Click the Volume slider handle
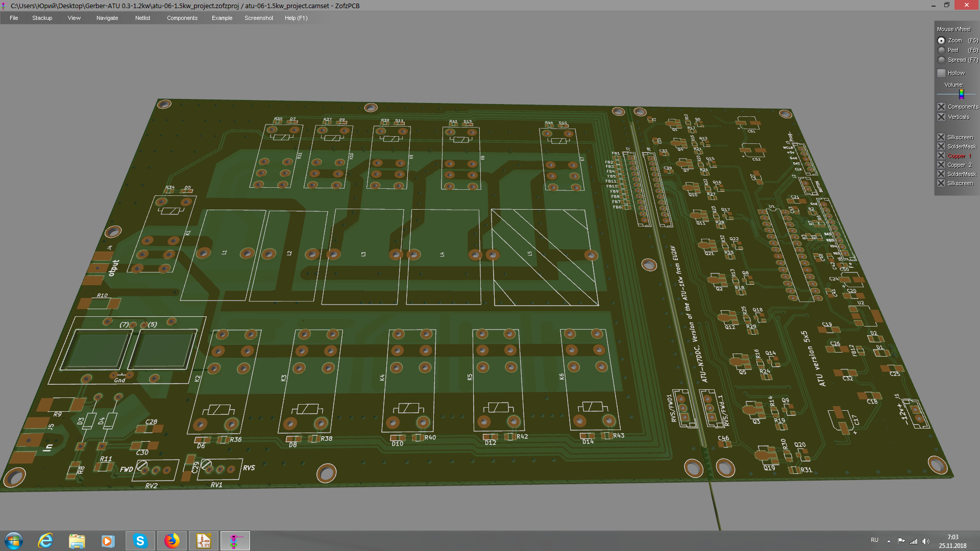980x551 pixels. 961,94
